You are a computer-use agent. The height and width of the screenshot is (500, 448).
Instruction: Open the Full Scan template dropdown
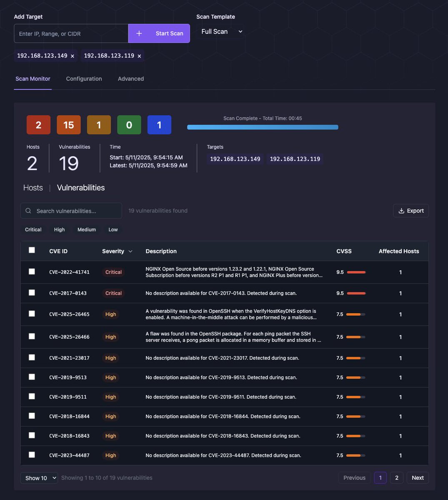click(x=220, y=32)
